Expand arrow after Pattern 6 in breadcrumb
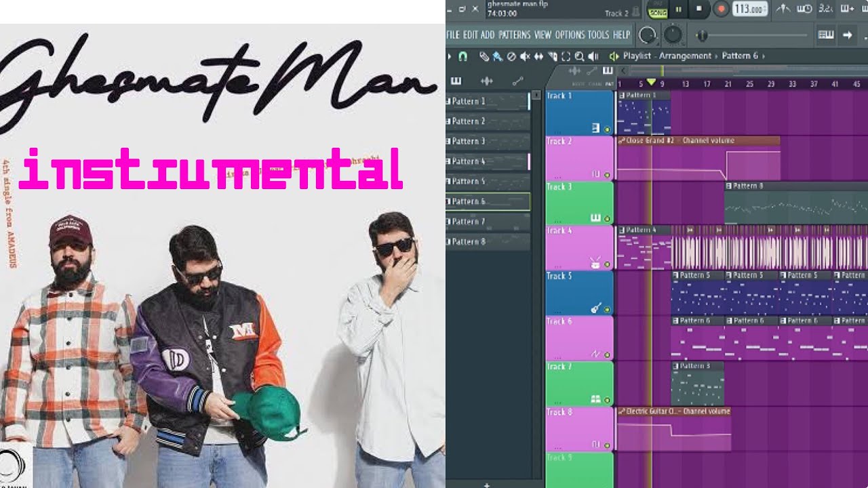The height and width of the screenshot is (488, 868). click(x=763, y=56)
